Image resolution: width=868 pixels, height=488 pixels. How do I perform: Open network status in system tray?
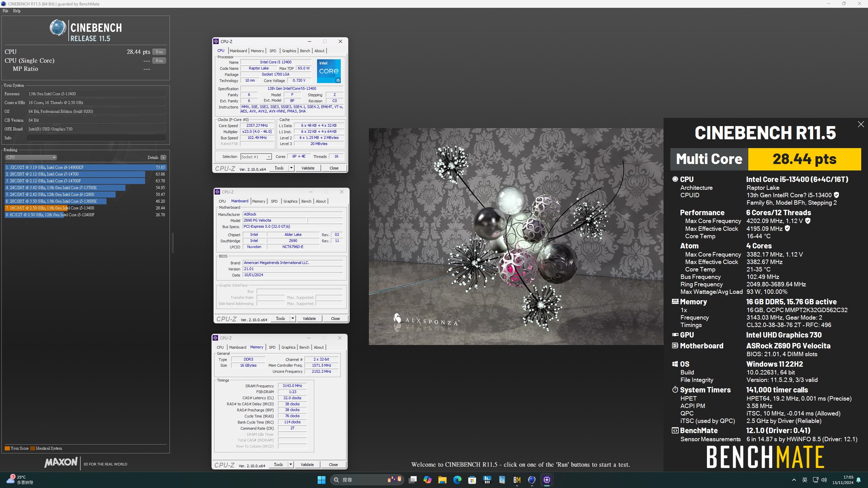pyautogui.click(x=815, y=480)
